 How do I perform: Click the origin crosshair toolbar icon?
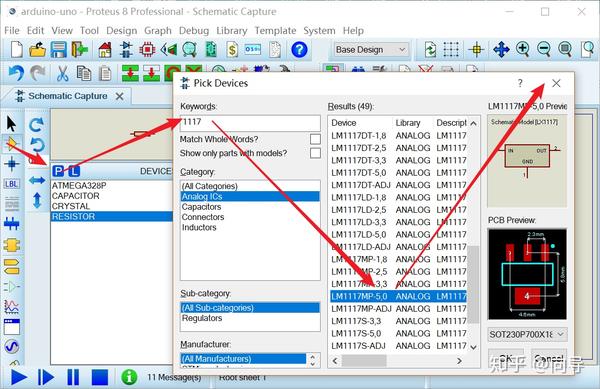click(x=476, y=49)
